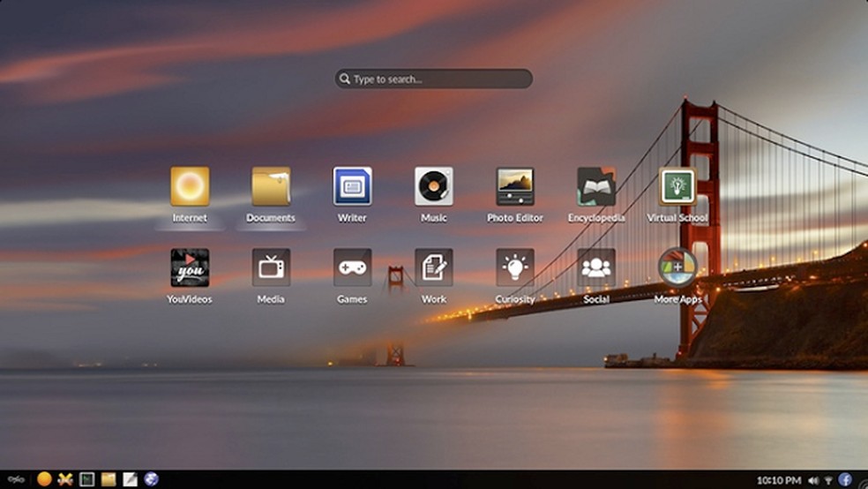
Task: Open the Documents folder icon
Action: tap(271, 186)
